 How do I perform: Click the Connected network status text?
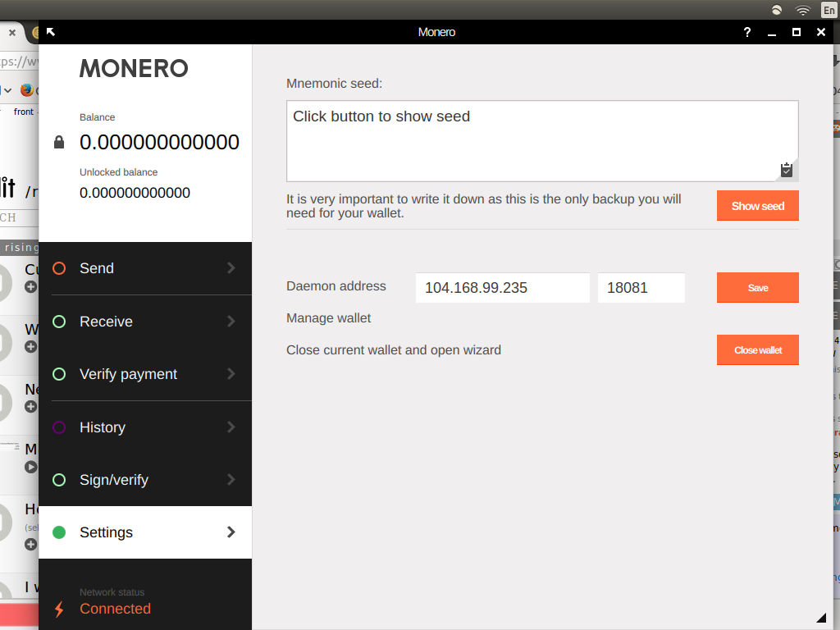tap(115, 609)
